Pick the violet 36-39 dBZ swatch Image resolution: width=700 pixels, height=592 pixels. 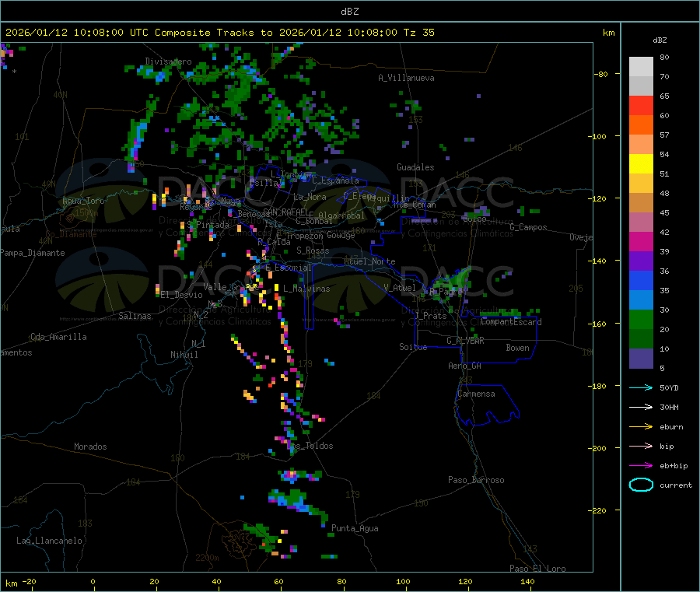coord(641,261)
